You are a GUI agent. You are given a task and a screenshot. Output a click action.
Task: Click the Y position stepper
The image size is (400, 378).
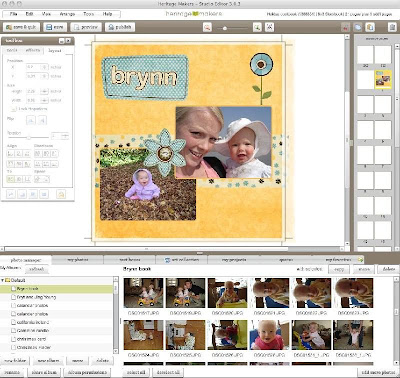(45, 76)
